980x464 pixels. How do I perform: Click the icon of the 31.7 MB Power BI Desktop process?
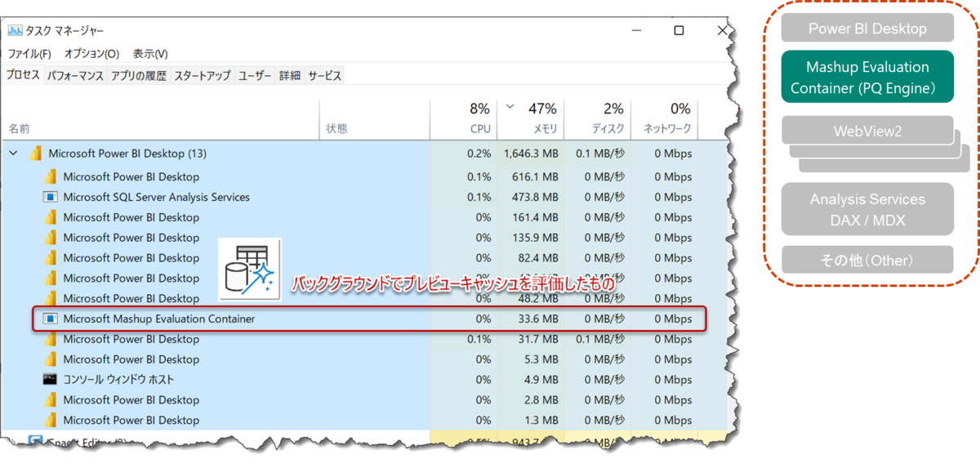[50, 339]
